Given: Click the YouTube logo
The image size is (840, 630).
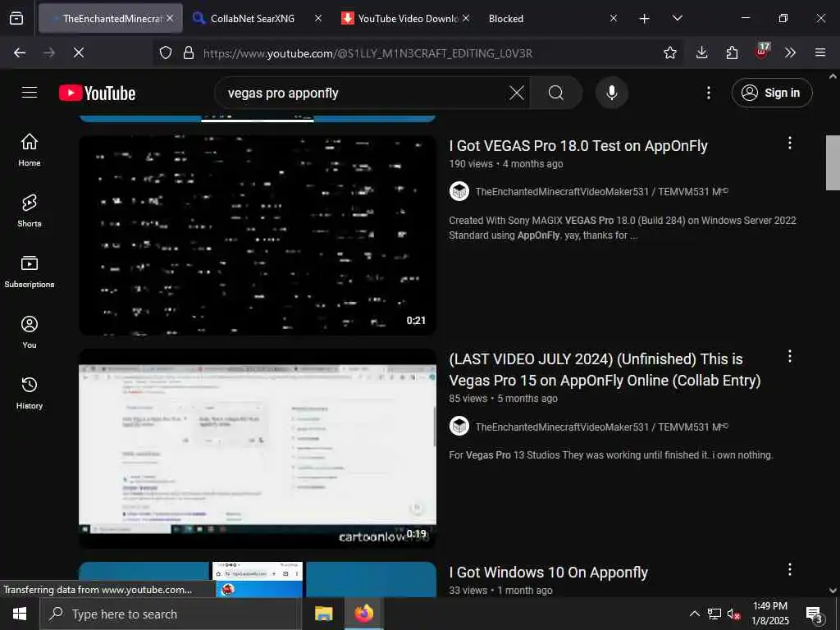Looking at the screenshot, I should pyautogui.click(x=97, y=94).
